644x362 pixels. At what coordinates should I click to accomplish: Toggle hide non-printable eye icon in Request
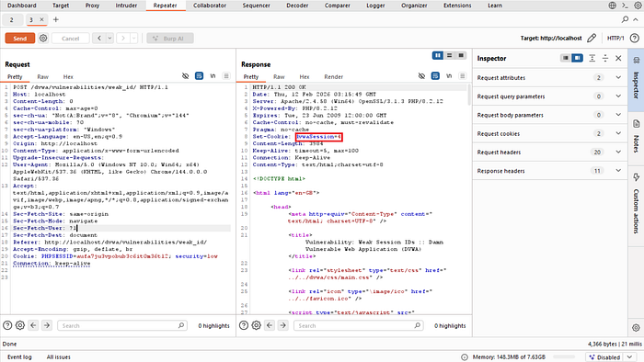(185, 76)
